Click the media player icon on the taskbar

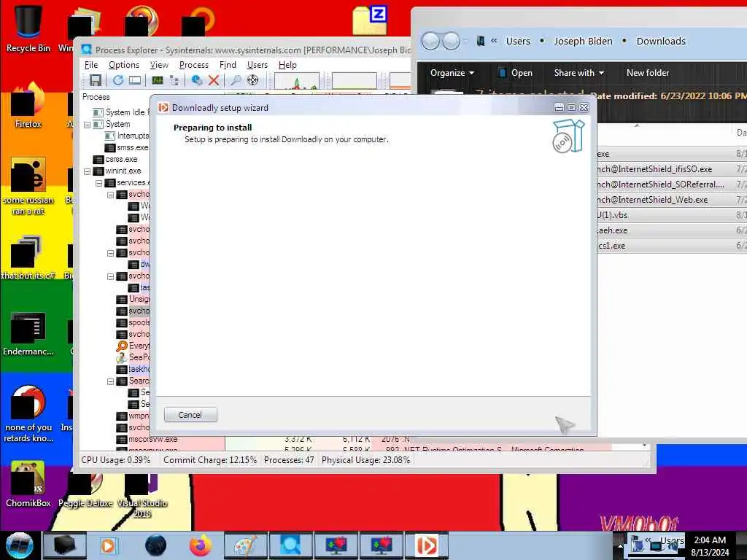coord(109,545)
